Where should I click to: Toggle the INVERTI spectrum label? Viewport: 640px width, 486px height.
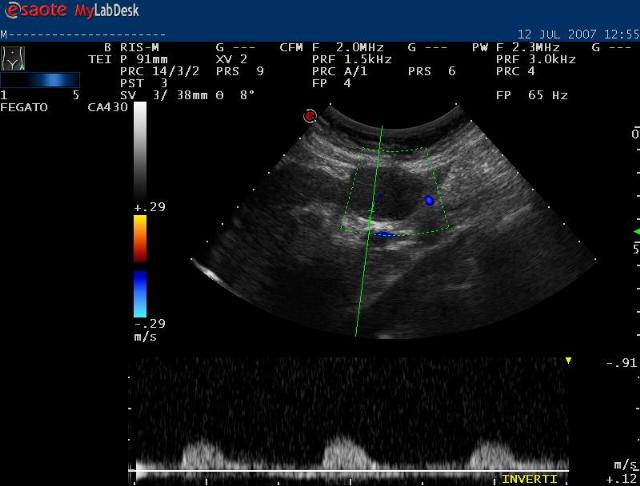(529, 479)
